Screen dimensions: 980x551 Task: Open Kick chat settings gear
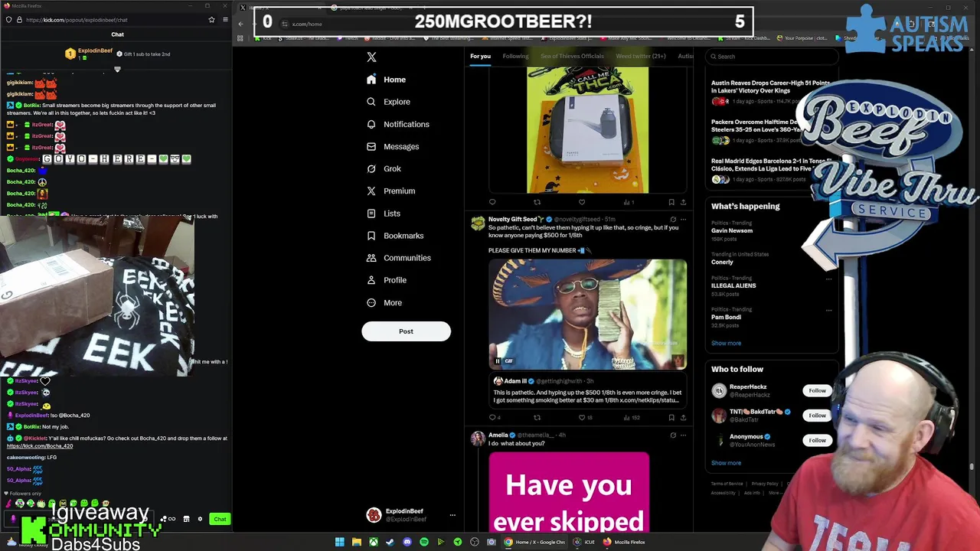[200, 519]
